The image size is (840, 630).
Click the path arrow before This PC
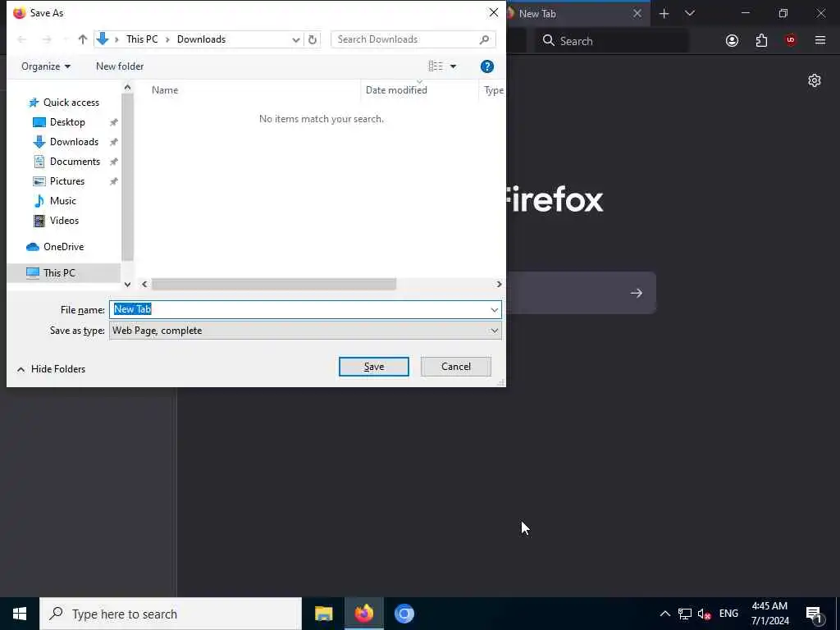click(116, 39)
